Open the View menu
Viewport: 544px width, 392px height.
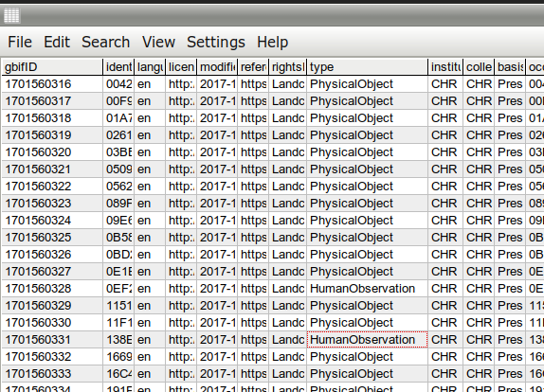158,43
